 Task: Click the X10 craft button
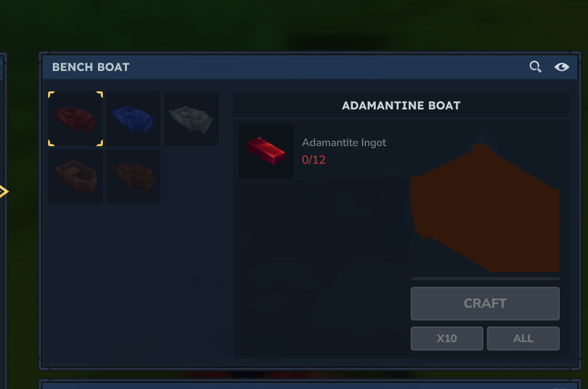447,338
